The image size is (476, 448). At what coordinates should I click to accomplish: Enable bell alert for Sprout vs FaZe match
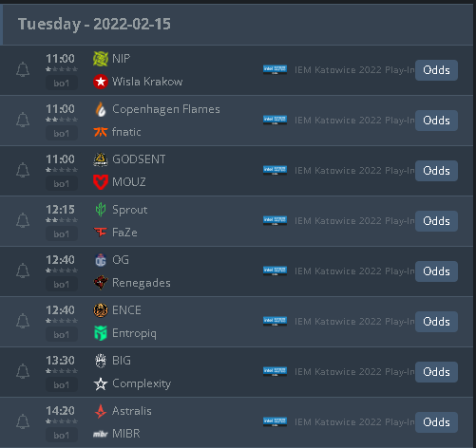pyautogui.click(x=23, y=220)
